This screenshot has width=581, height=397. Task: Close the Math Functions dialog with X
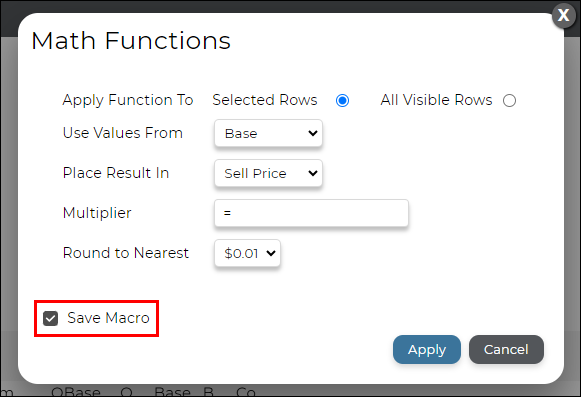(563, 16)
